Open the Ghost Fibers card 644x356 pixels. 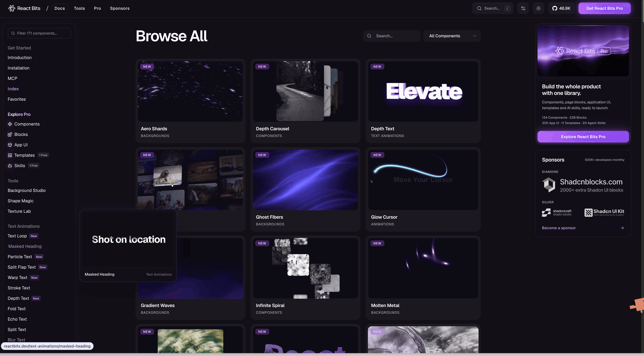305,189
